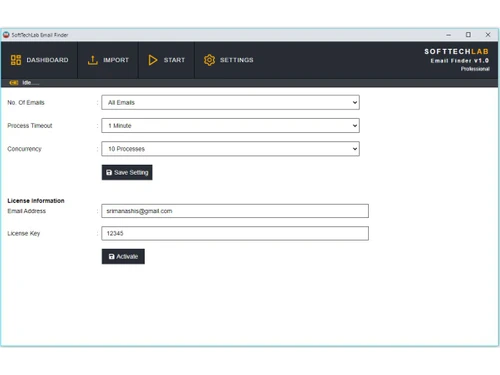This screenshot has width=500, height=375.
Task: Click the SoftTechLab app icon in title bar
Action: pos(6,35)
